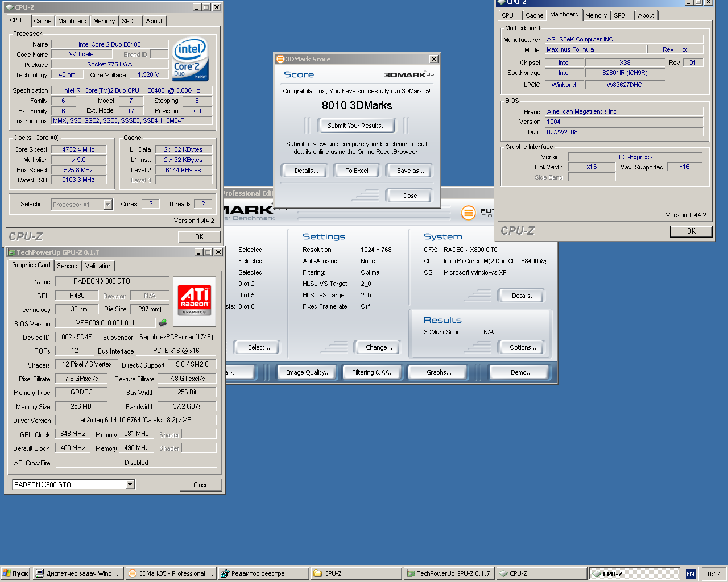This screenshot has height=582, width=728.
Task: Click the GPU Clock 648 MHz field
Action: coord(73,434)
